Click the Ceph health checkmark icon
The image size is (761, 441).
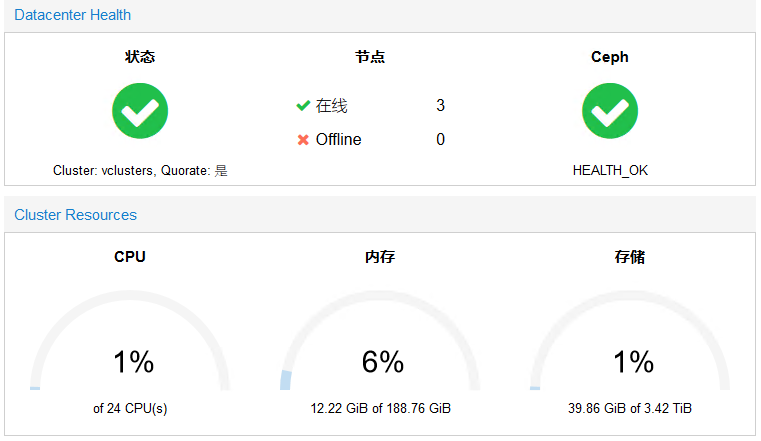coord(610,111)
